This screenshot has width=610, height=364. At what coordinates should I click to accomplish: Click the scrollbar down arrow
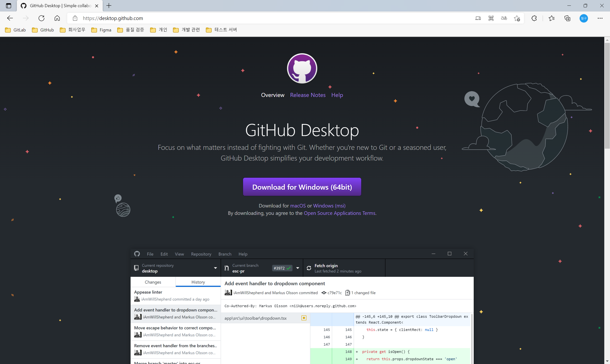point(607,362)
